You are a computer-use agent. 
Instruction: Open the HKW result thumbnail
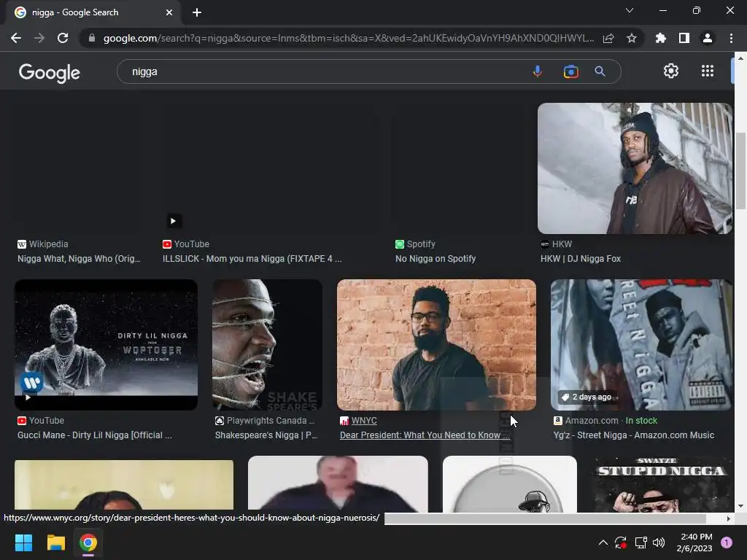pyautogui.click(x=635, y=168)
